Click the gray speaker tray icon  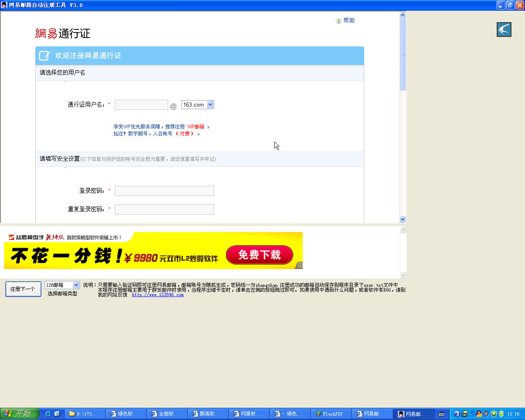coord(486,414)
